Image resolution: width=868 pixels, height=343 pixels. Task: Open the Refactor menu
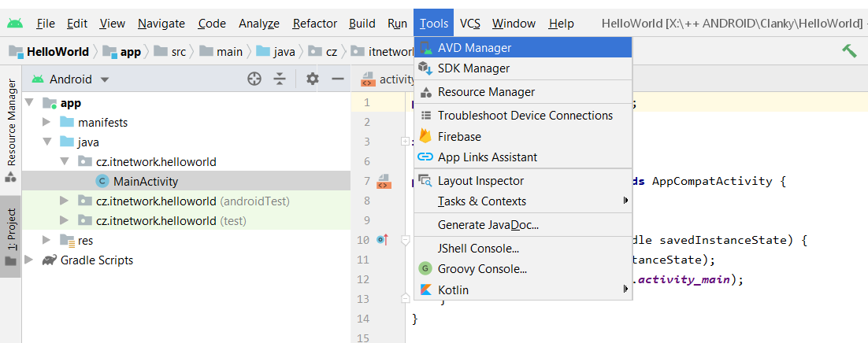pos(314,24)
